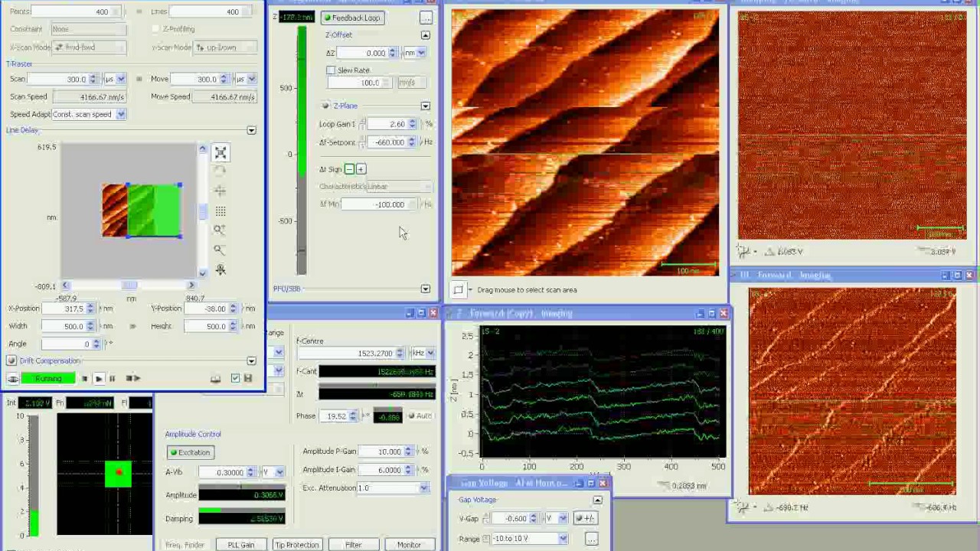
Task: Toggle the Z-Profiling checkbox
Action: tap(156, 29)
